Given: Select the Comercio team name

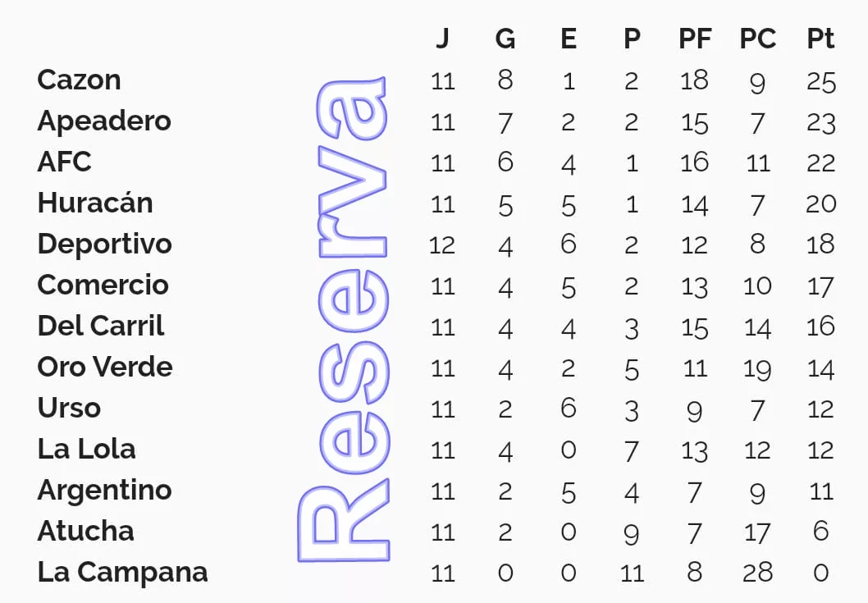Looking at the screenshot, I should 103,286.
